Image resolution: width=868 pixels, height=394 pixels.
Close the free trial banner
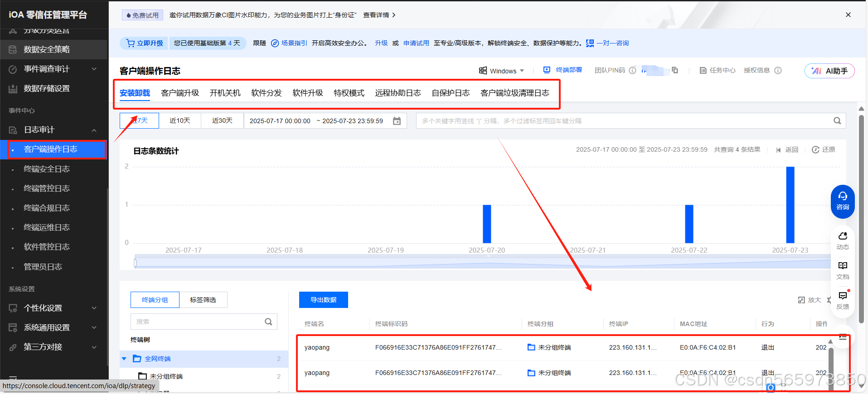click(848, 15)
